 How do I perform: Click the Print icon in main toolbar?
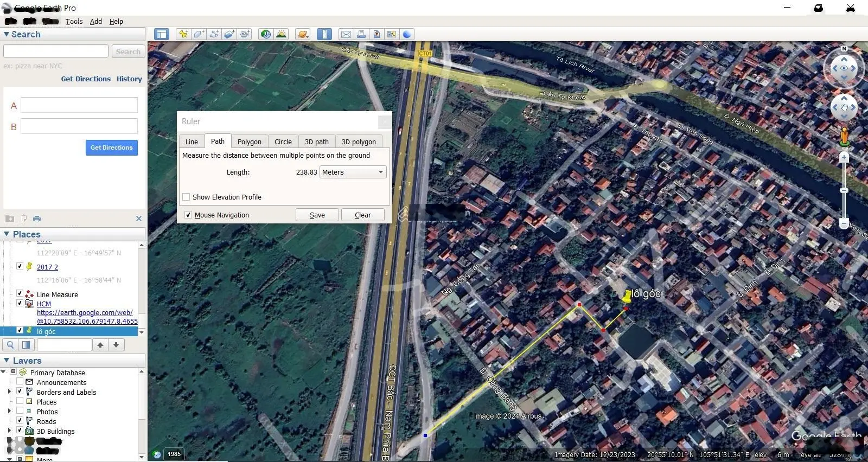click(361, 34)
